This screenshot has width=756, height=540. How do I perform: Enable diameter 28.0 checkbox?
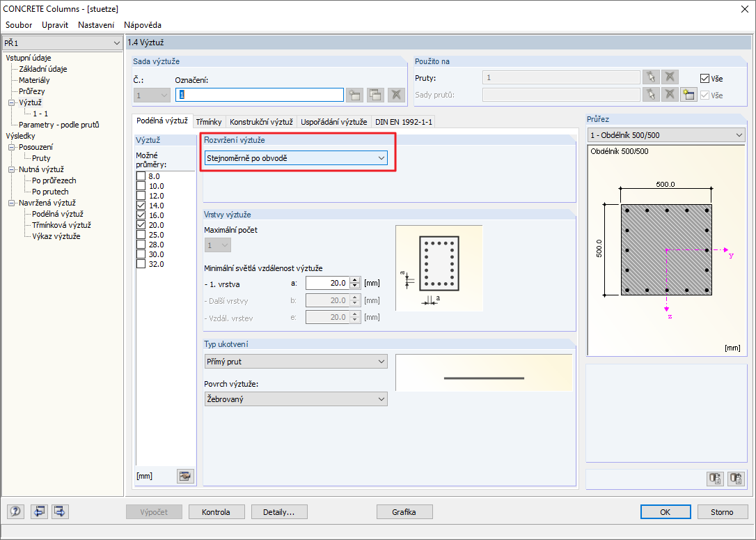click(x=141, y=244)
